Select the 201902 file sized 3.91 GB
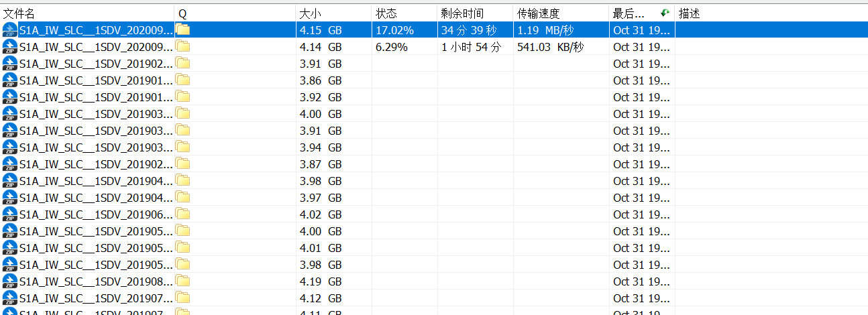The image size is (868, 315). (97, 63)
